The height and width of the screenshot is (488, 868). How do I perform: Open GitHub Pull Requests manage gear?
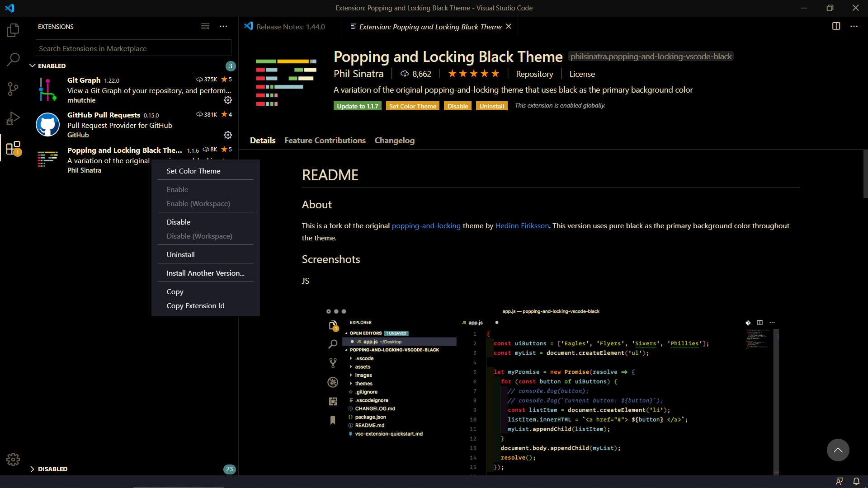tap(228, 135)
